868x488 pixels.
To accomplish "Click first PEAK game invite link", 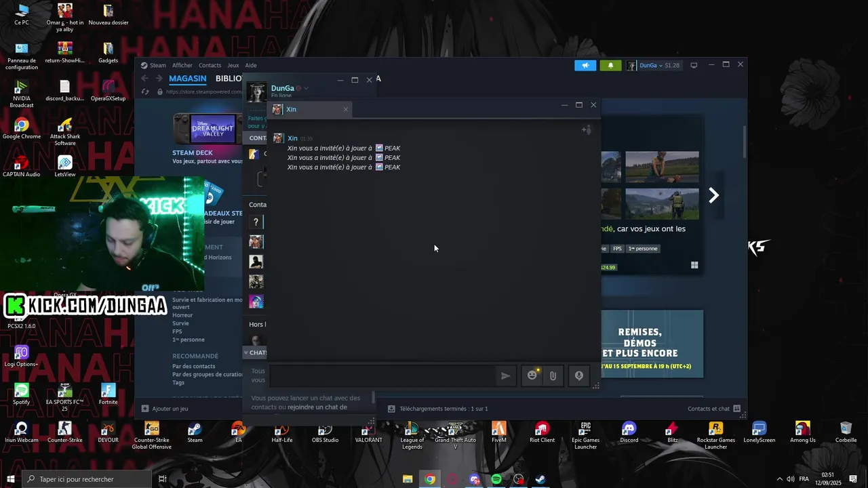I will (x=388, y=148).
